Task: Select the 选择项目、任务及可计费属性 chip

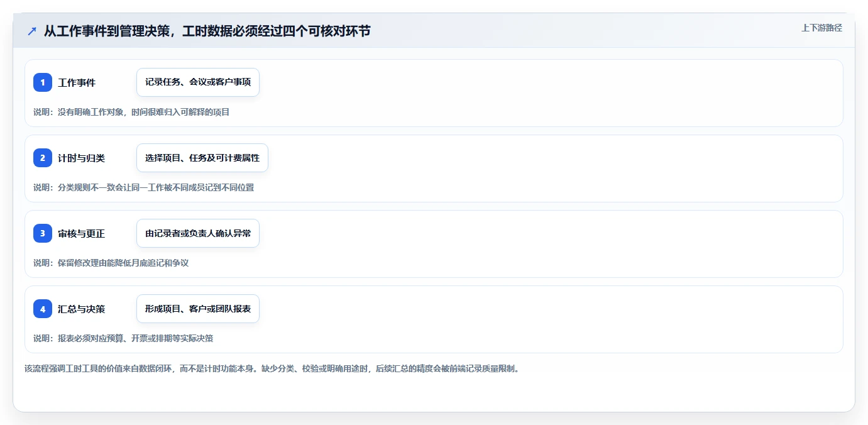Action: (202, 158)
